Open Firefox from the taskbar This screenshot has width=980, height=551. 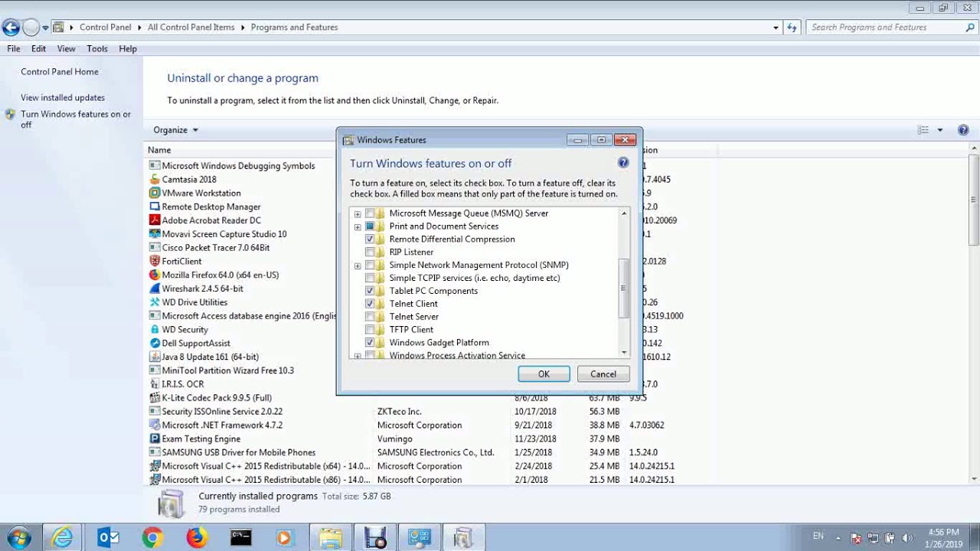point(197,537)
